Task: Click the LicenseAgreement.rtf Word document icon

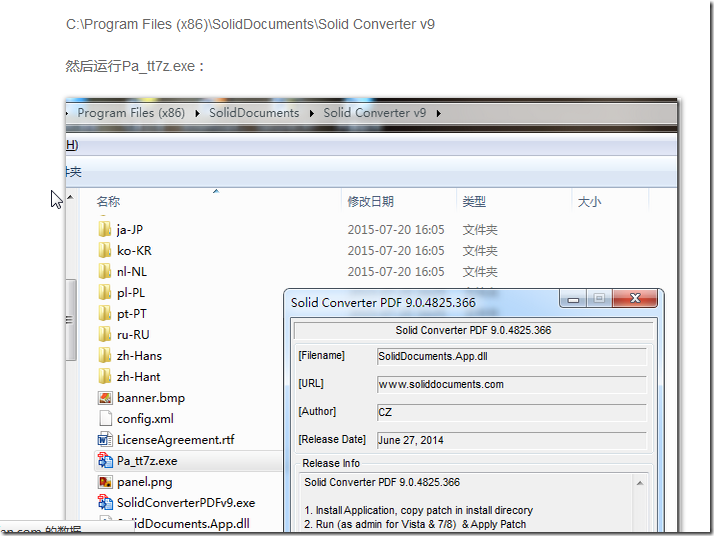Action: click(105, 439)
